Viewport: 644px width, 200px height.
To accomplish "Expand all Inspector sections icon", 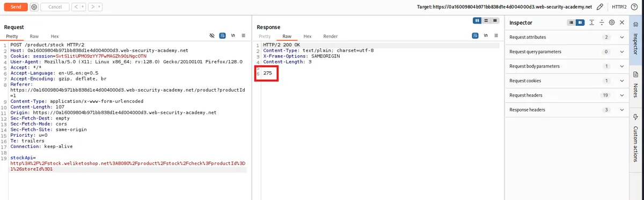I will point(591,23).
